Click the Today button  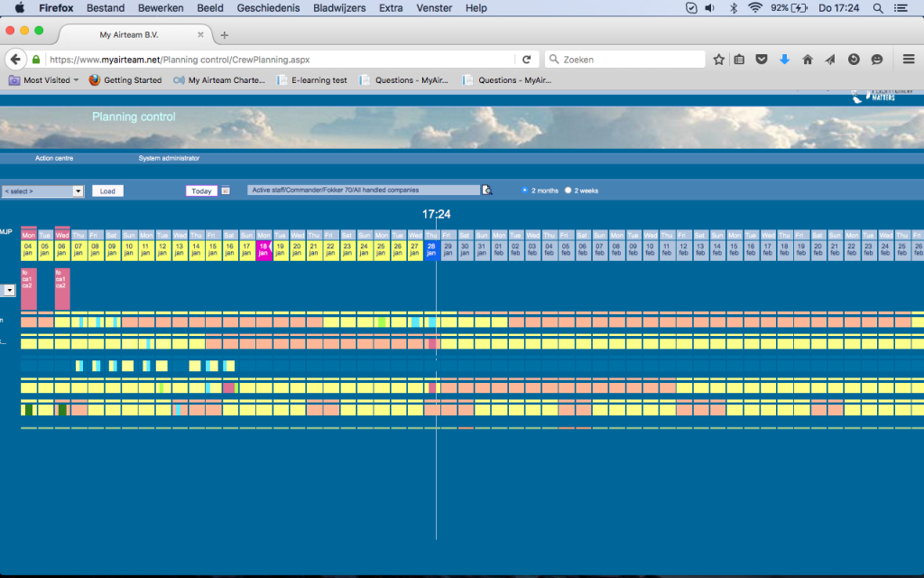tap(201, 191)
